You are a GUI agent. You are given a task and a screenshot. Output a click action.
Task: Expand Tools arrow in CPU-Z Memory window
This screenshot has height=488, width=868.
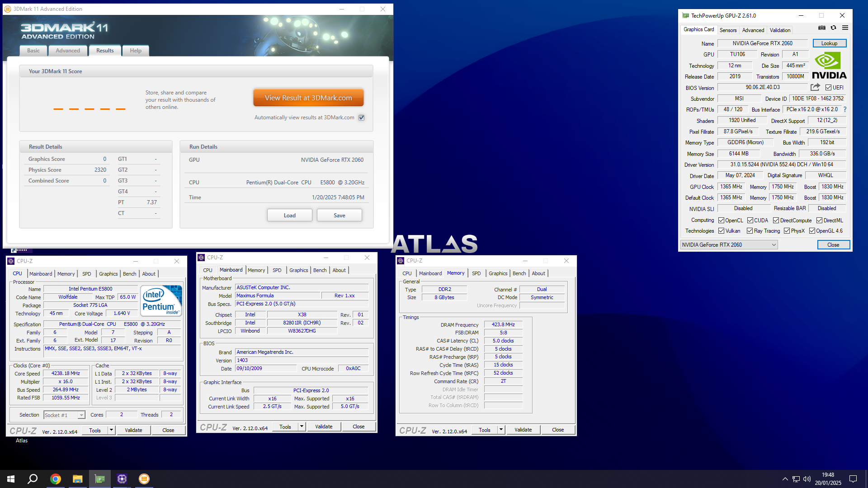click(501, 430)
